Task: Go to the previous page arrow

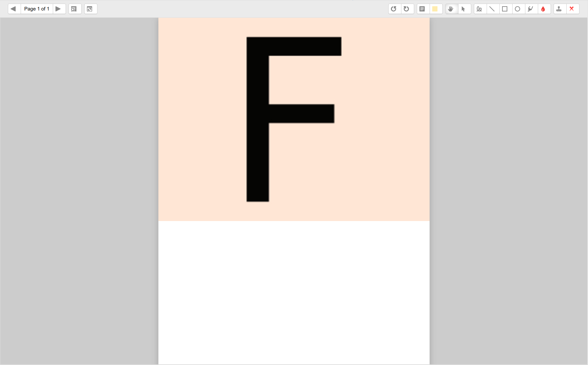Action: click(x=14, y=9)
